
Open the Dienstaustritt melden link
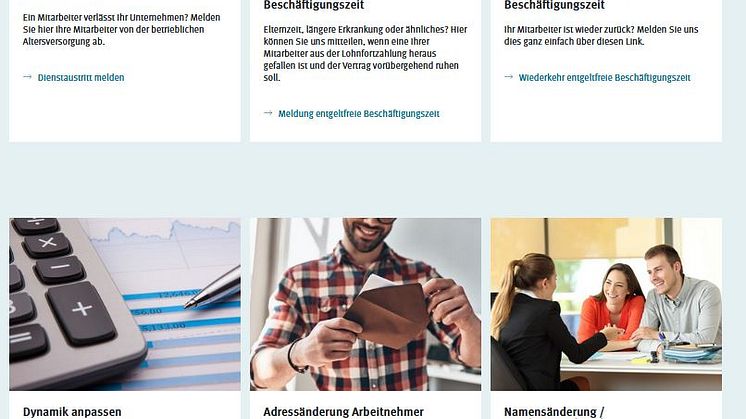pyautogui.click(x=81, y=78)
